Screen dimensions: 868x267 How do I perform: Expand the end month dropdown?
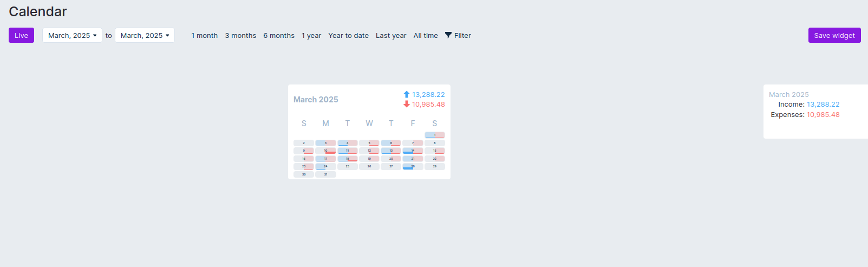click(x=145, y=35)
